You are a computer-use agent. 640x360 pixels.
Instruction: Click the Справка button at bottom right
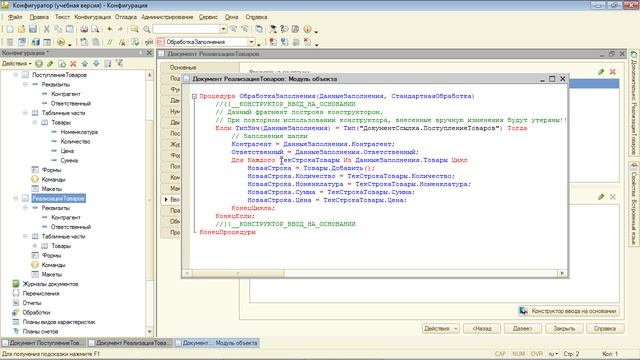(x=605, y=328)
